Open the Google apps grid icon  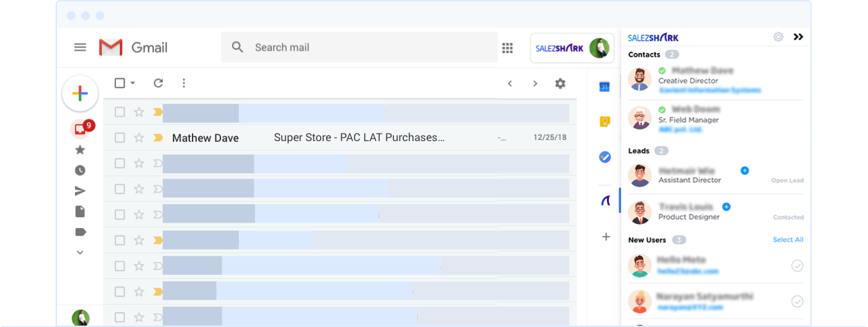[507, 47]
